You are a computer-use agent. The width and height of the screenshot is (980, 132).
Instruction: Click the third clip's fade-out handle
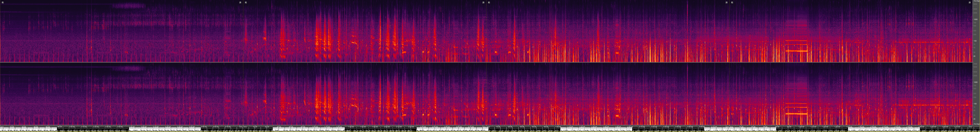click(x=726, y=2)
